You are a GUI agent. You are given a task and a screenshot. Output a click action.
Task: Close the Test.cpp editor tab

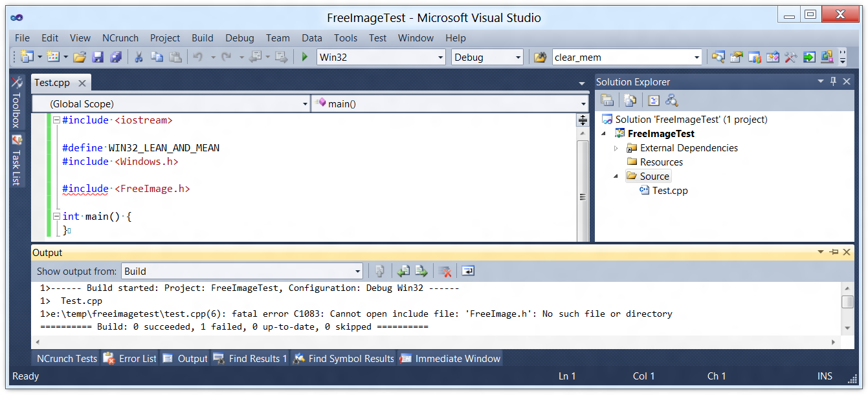[82, 83]
